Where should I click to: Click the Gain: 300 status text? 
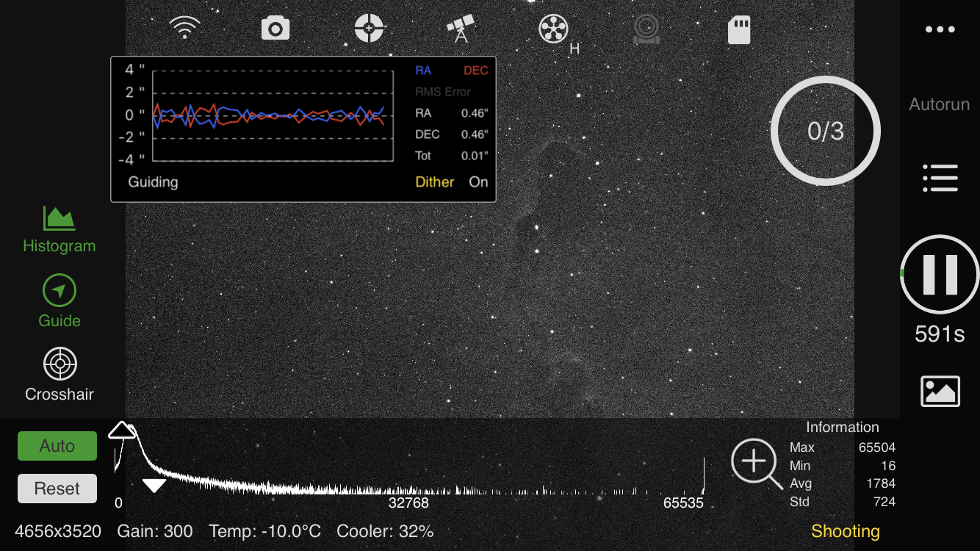pos(155,531)
